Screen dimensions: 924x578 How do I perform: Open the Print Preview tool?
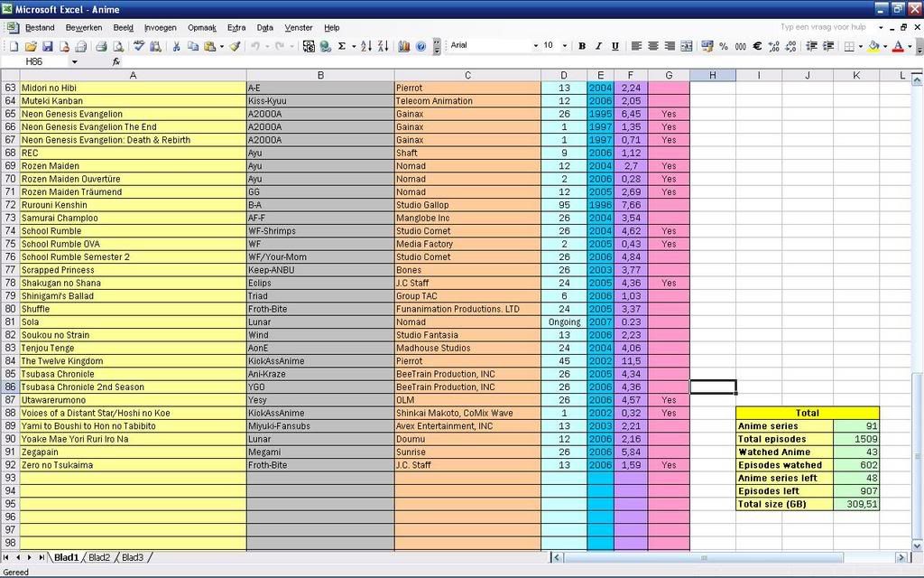(x=117, y=46)
